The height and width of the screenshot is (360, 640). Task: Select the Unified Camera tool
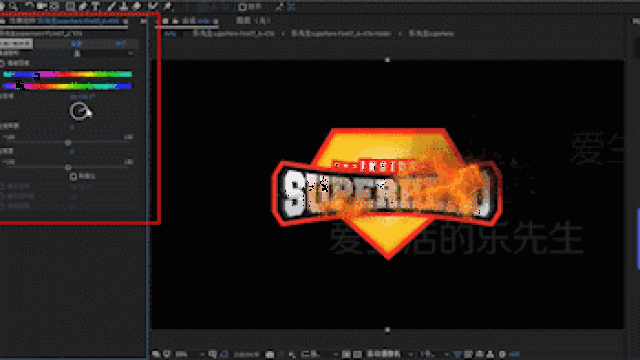[x=41, y=6]
